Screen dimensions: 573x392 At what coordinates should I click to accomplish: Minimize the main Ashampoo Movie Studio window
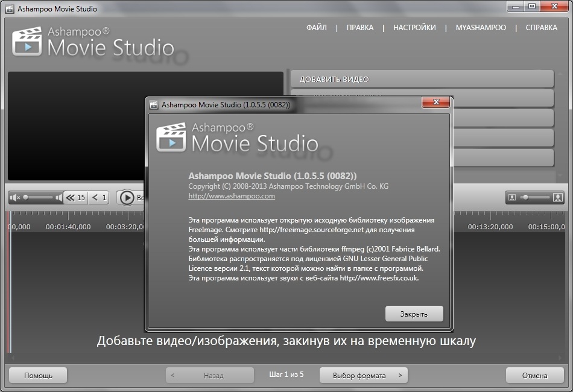pos(516,6)
